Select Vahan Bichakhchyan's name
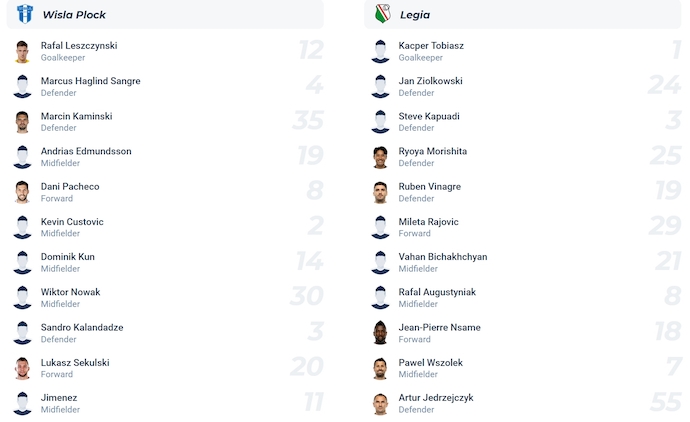This screenshot has height=422, width=690. click(x=443, y=257)
